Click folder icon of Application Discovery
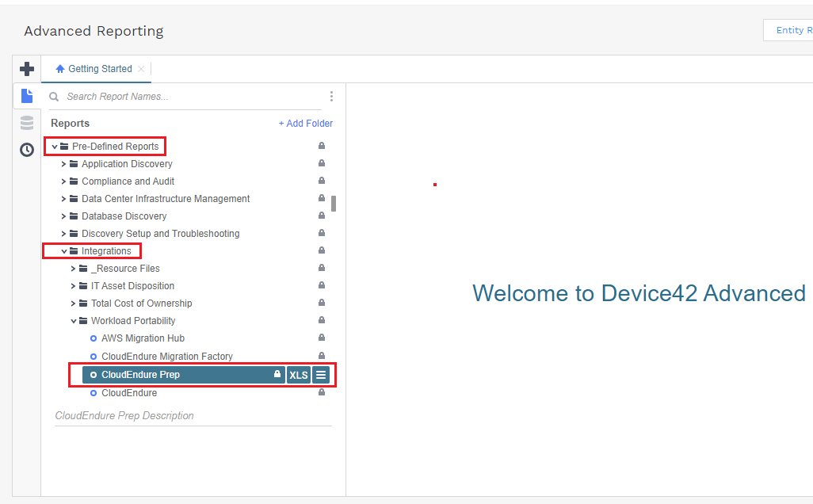Viewport: 813px width, 504px height. click(74, 164)
